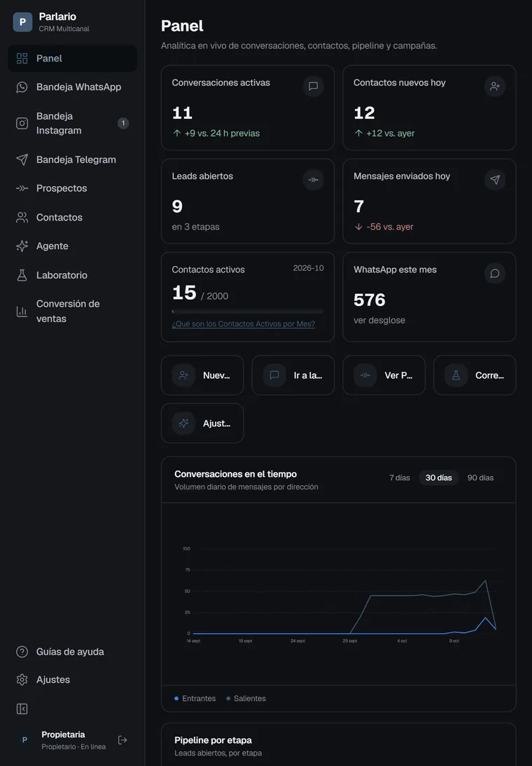532x766 pixels.
Task: Click the Agente sparkle icon
Action: [x=22, y=246]
